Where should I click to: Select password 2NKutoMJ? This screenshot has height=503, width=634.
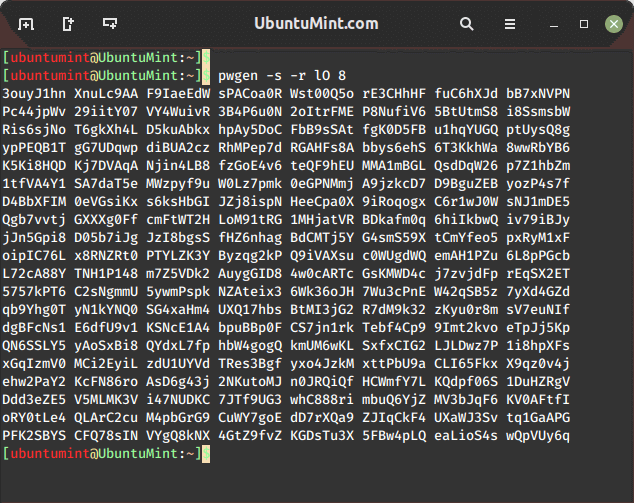[250, 382]
